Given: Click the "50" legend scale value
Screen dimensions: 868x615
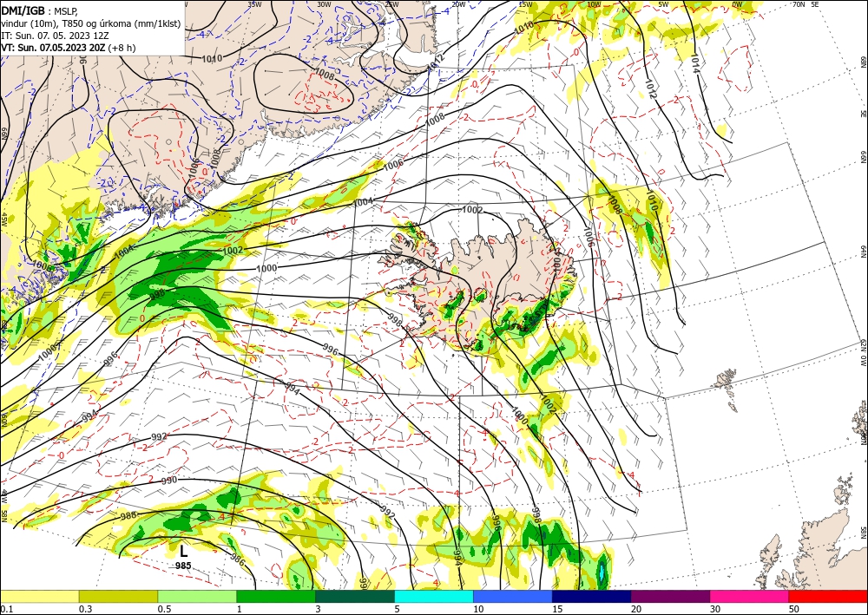Looking at the screenshot, I should point(794,609).
